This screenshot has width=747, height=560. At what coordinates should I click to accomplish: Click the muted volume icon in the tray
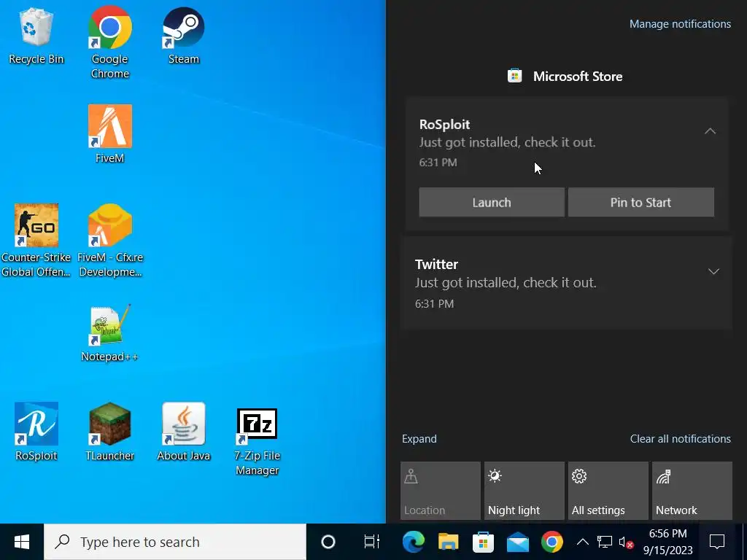[x=625, y=542]
